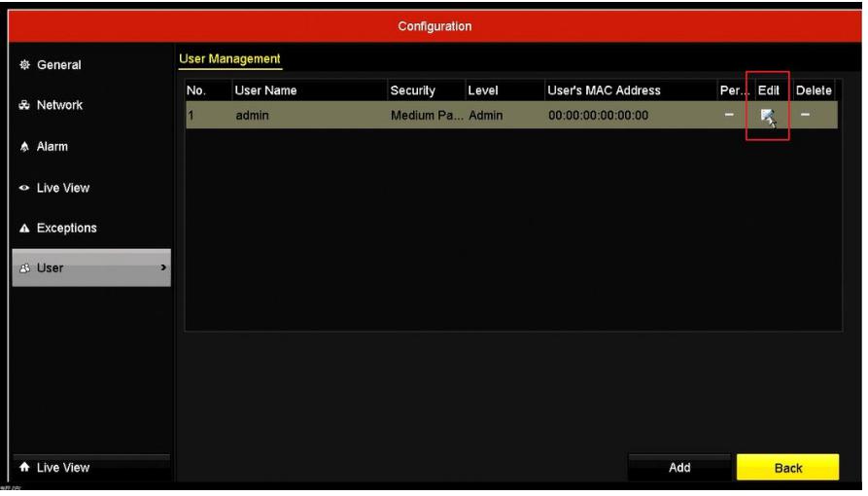Click the yellow Back button
Image resolution: width=868 pixels, height=496 pixels.
[x=786, y=468]
